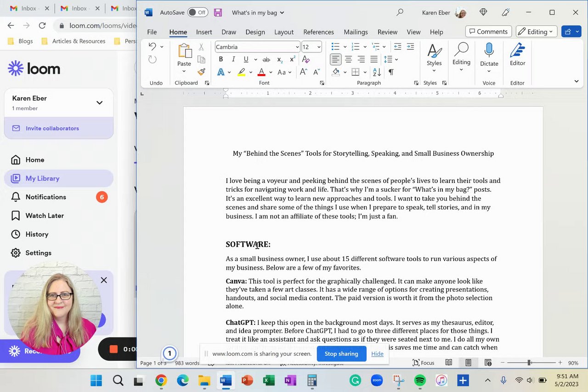Save the document with the floppy disk icon

(218, 12)
